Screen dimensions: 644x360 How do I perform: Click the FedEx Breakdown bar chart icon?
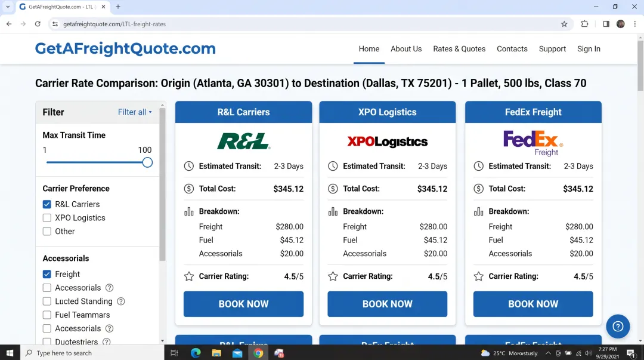click(478, 211)
